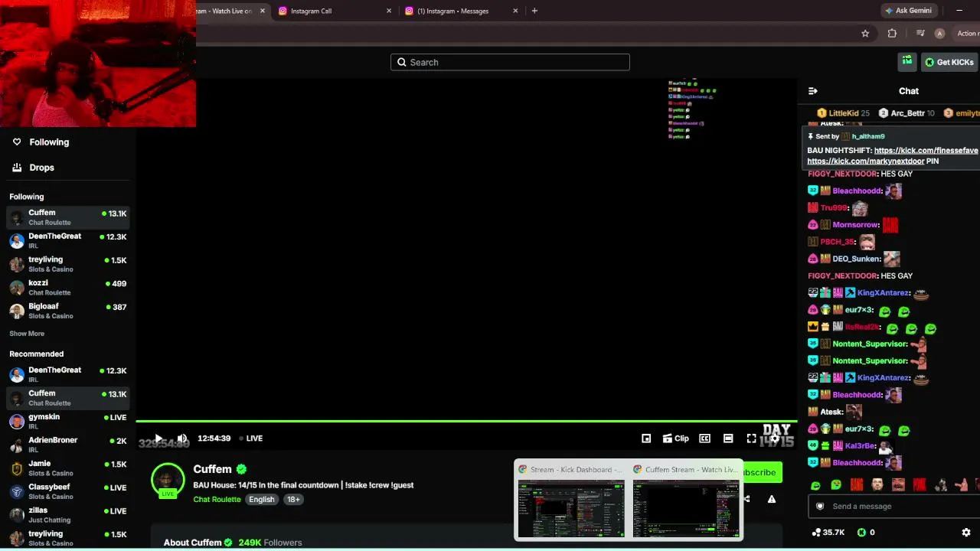Click Ask Gemini button

click(x=908, y=11)
